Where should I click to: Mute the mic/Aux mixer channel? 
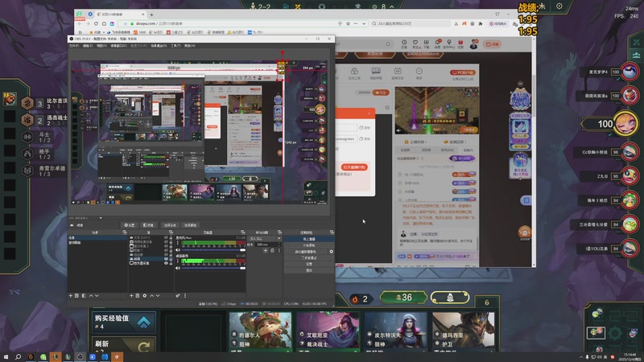178,250
